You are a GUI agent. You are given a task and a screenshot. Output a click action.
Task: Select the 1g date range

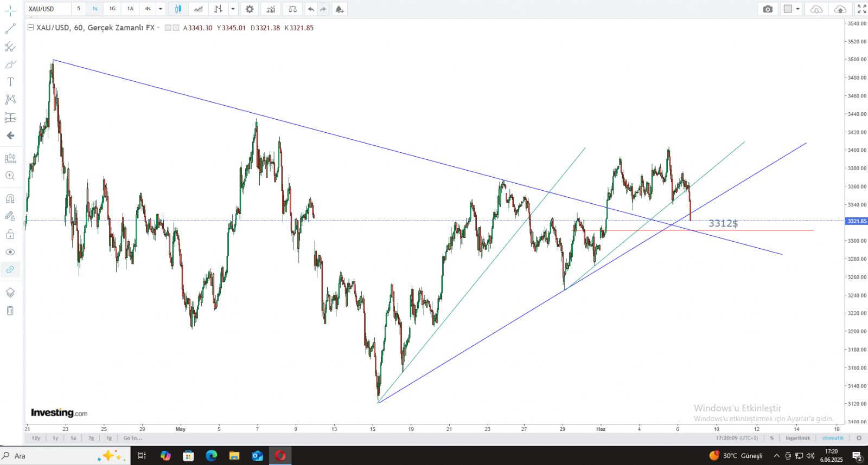click(109, 438)
